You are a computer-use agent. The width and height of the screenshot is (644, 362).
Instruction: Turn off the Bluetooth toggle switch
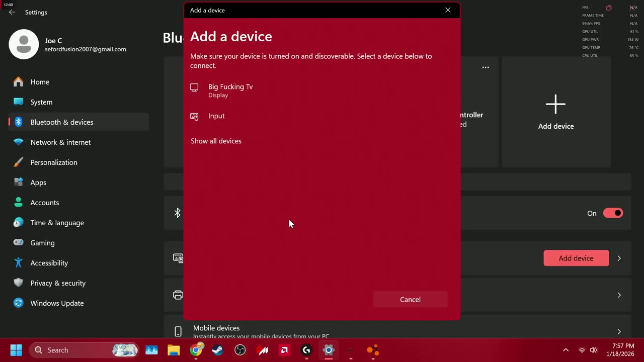pos(613,213)
